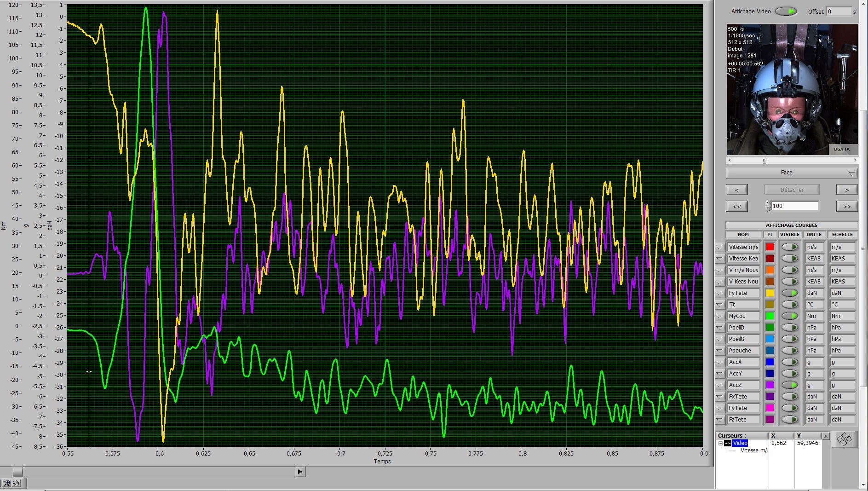Step video back one frame
The image size is (868, 491).
(736, 190)
